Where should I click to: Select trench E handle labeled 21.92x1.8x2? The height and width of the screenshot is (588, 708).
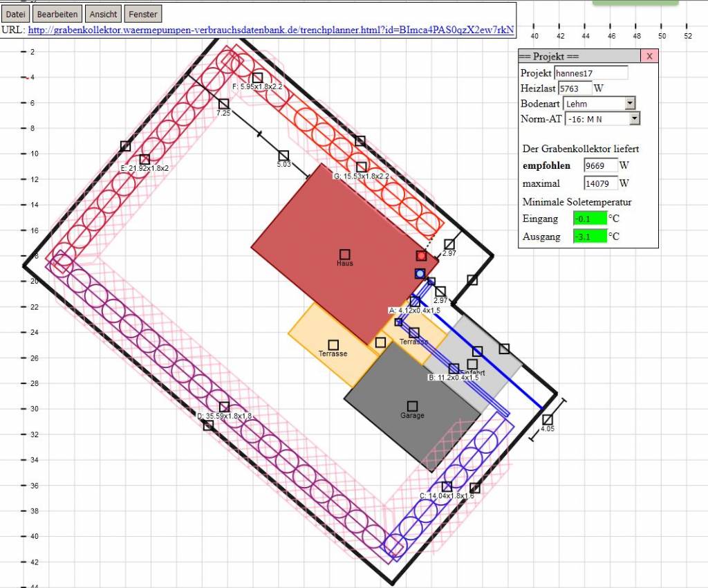click(145, 160)
